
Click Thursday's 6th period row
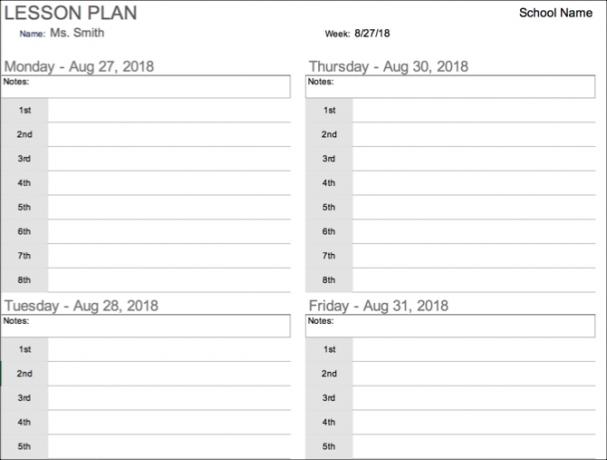coord(450,232)
